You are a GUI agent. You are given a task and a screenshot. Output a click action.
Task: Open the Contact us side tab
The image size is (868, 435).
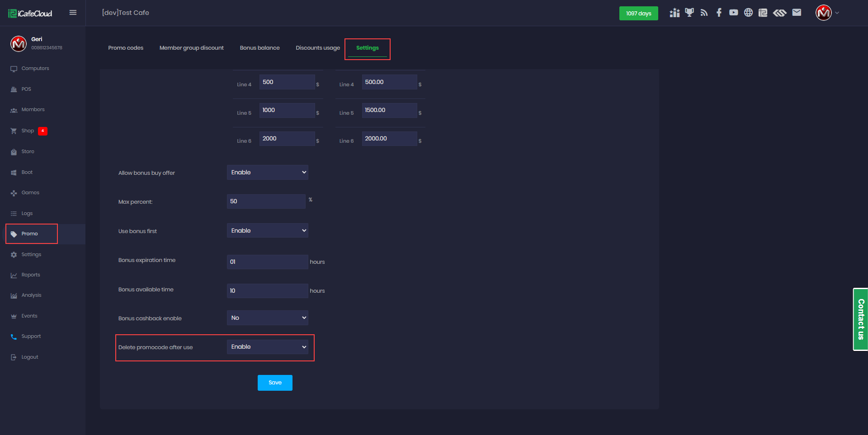[860, 319]
